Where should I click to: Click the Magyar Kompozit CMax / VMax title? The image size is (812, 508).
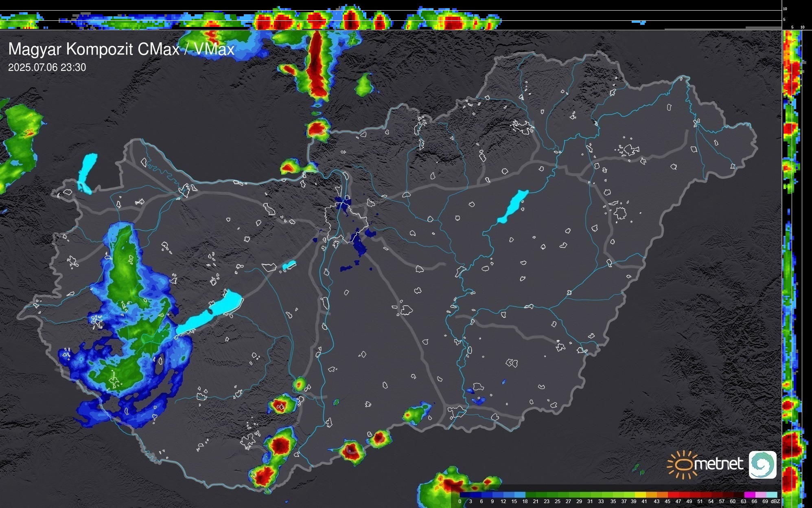coord(121,49)
